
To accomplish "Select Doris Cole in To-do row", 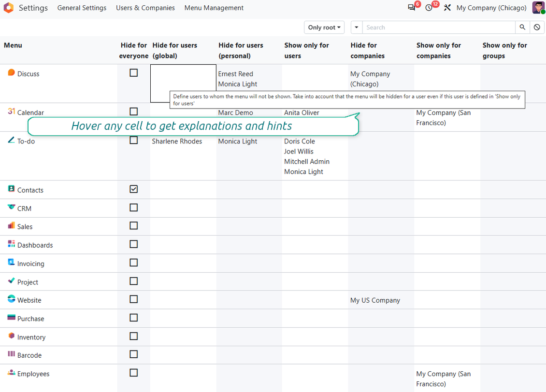I will (300, 141).
